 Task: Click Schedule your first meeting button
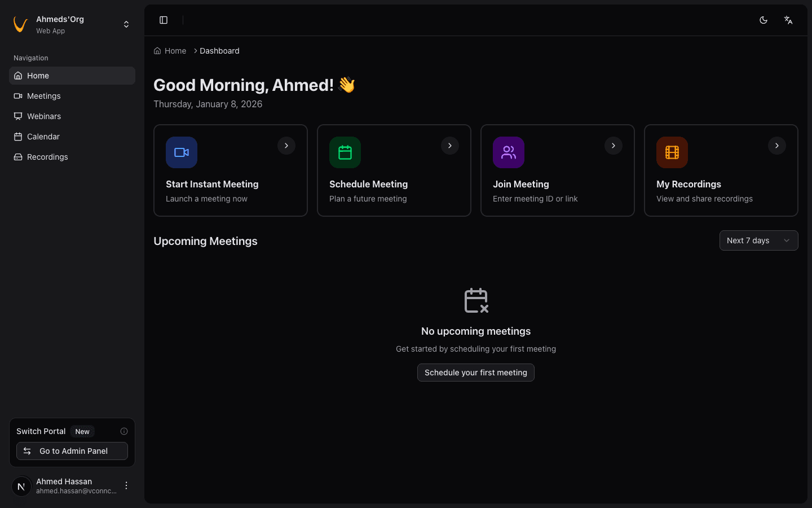476,373
